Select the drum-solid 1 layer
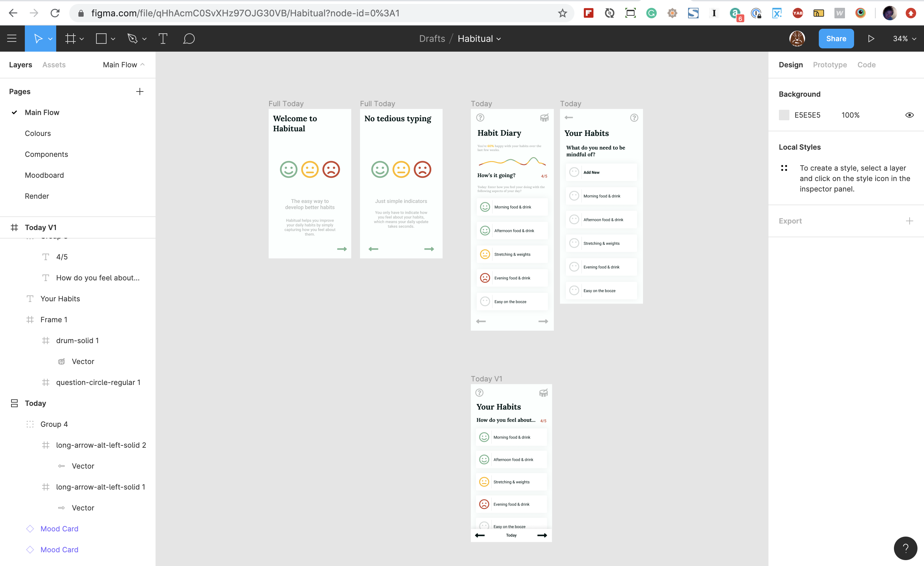 (78, 341)
